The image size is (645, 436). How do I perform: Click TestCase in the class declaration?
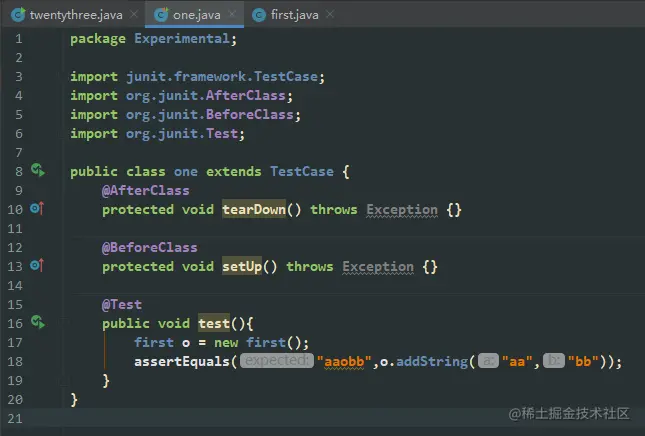click(x=302, y=171)
